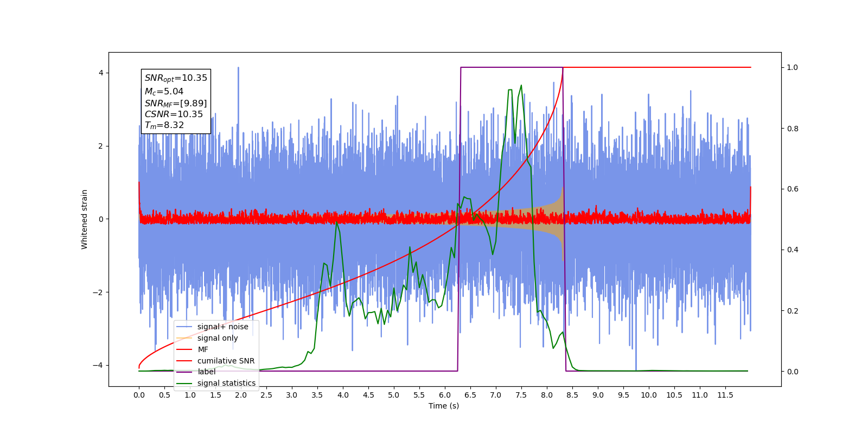This screenshot has width=868, height=434.
Task: Click the 0.2 tick on right axis
Action: click(x=793, y=311)
